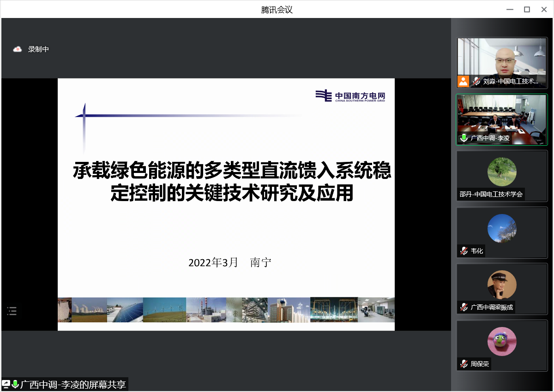Maximize the 腾讯会议 window

click(527, 9)
